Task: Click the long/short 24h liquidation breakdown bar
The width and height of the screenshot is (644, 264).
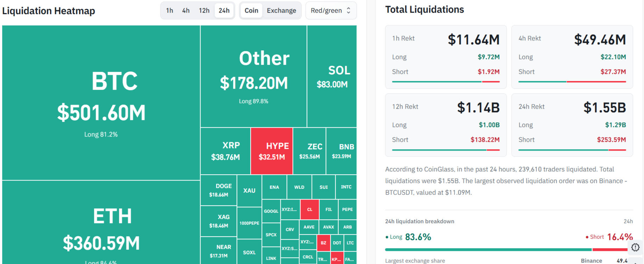Action: (x=509, y=250)
